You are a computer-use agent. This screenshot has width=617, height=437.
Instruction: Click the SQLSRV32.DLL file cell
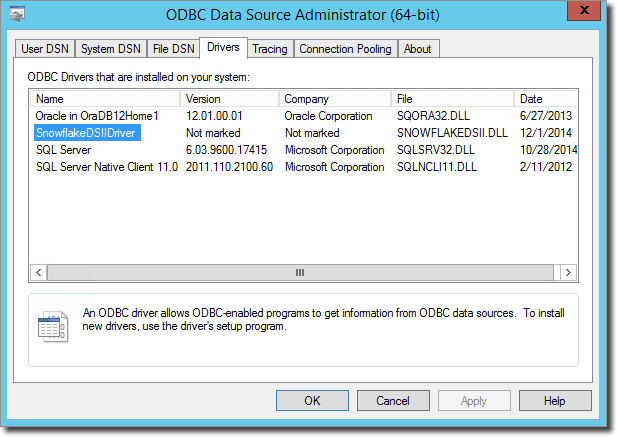tap(436, 150)
